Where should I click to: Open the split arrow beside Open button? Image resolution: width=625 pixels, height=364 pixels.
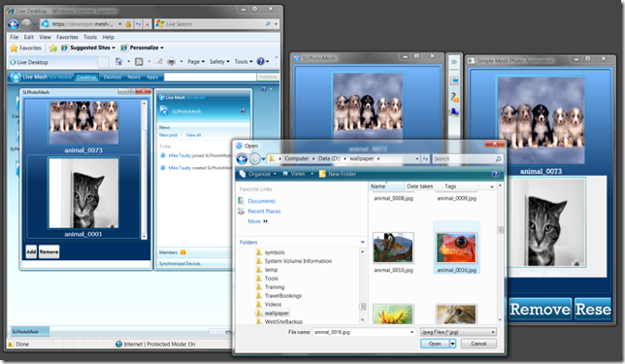click(x=452, y=344)
